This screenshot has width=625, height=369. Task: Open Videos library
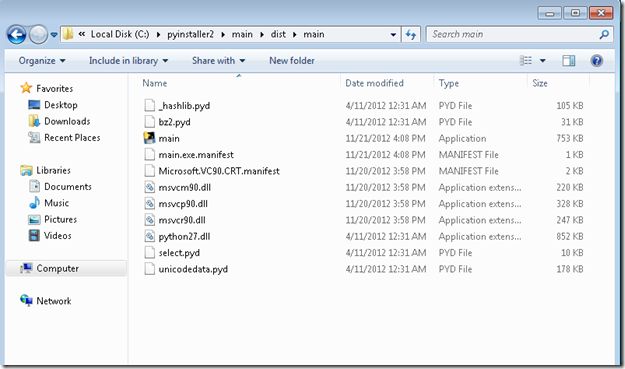pyautogui.click(x=58, y=236)
